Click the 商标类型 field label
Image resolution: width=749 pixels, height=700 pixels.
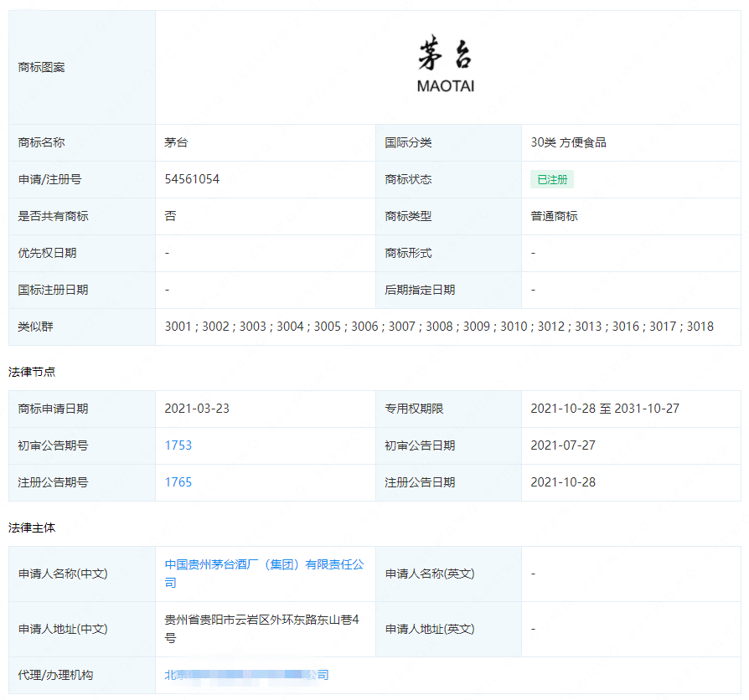click(408, 216)
